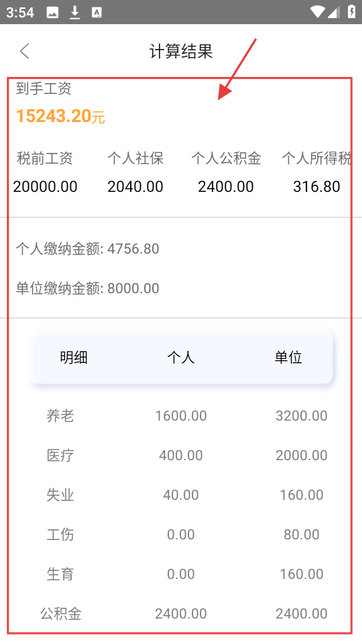Tap the 个人缴纳金额 4756.80 line

(87, 249)
